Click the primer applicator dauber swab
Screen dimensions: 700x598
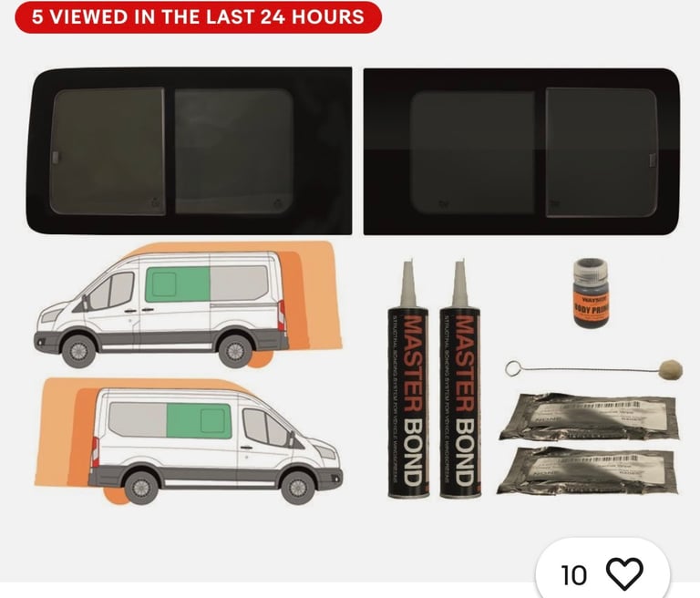tap(593, 369)
